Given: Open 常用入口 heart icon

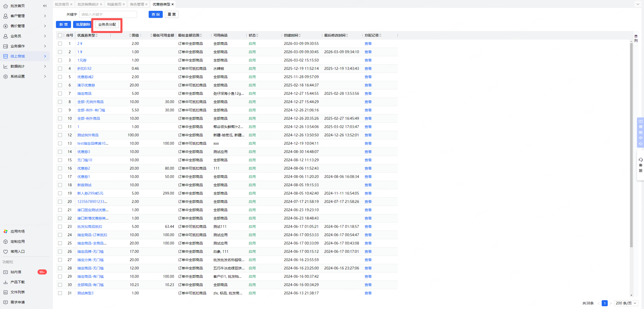Looking at the screenshot, I should 6,252.
